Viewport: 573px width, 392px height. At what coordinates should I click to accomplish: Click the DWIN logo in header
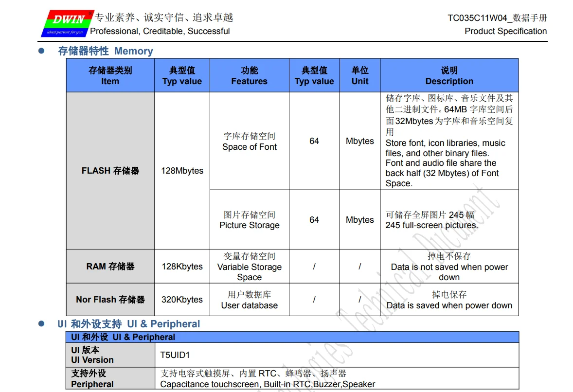click(68, 23)
